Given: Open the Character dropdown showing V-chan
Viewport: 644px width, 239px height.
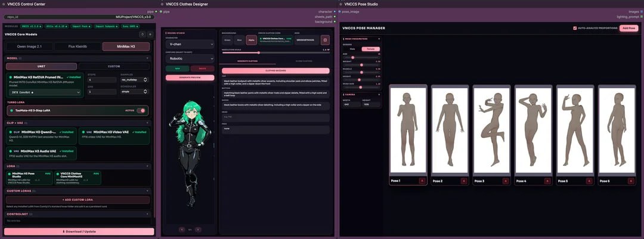Looking at the screenshot, I should point(190,43).
